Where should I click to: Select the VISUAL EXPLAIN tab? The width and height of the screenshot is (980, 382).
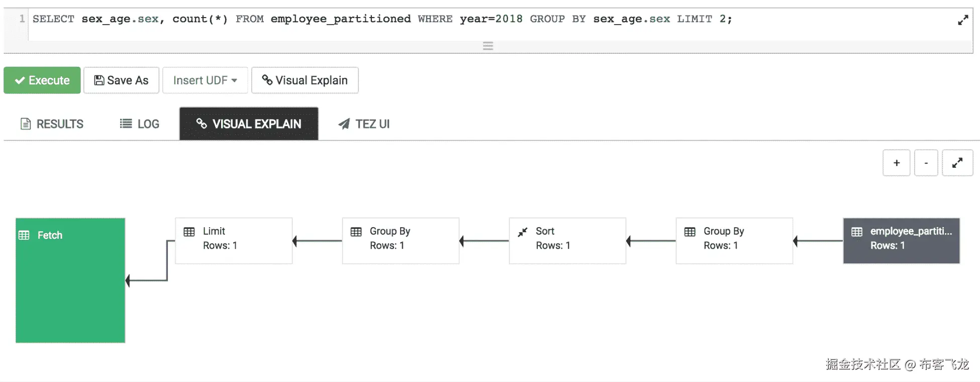[249, 124]
